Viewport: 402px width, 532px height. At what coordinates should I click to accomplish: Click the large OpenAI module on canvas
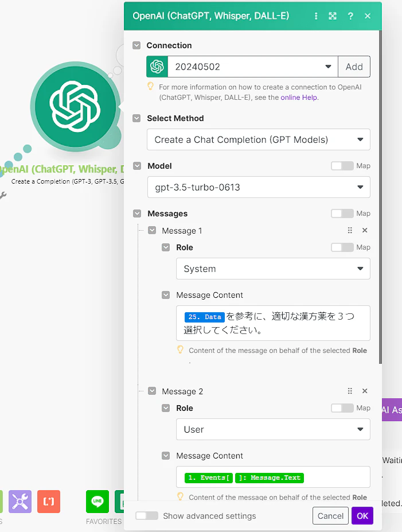click(75, 107)
